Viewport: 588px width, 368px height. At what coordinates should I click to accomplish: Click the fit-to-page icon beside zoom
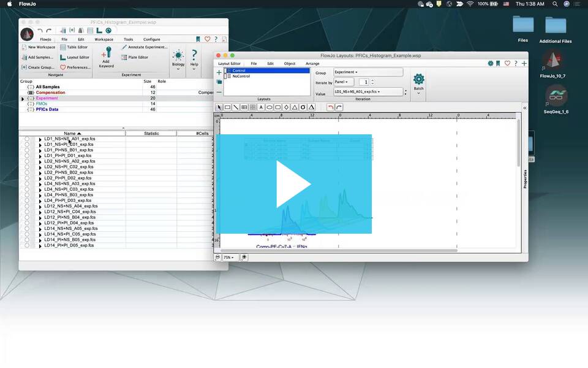(x=244, y=257)
